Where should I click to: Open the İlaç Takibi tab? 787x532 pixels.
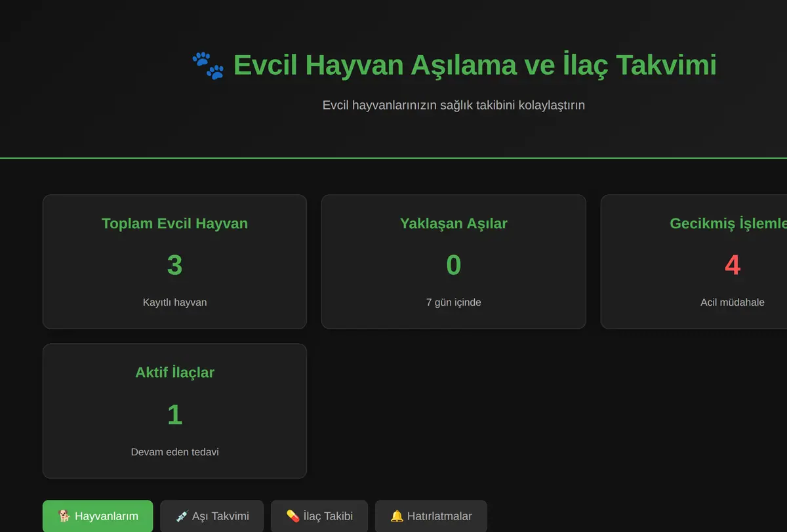(x=319, y=516)
